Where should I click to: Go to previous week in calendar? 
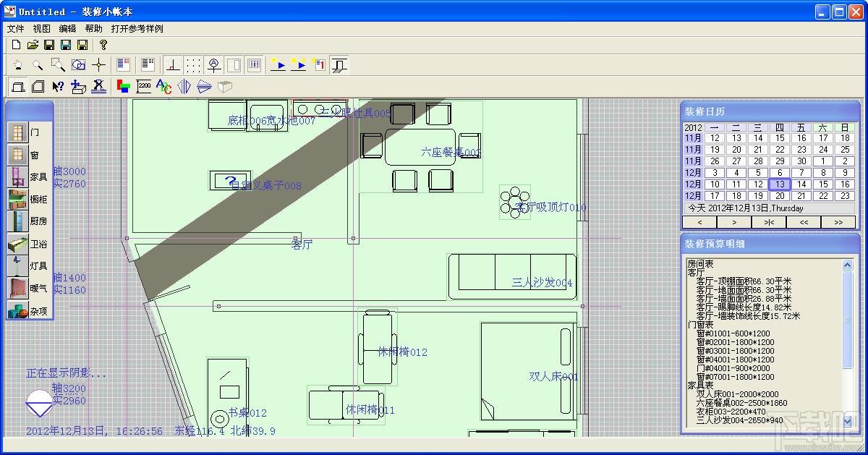700,222
